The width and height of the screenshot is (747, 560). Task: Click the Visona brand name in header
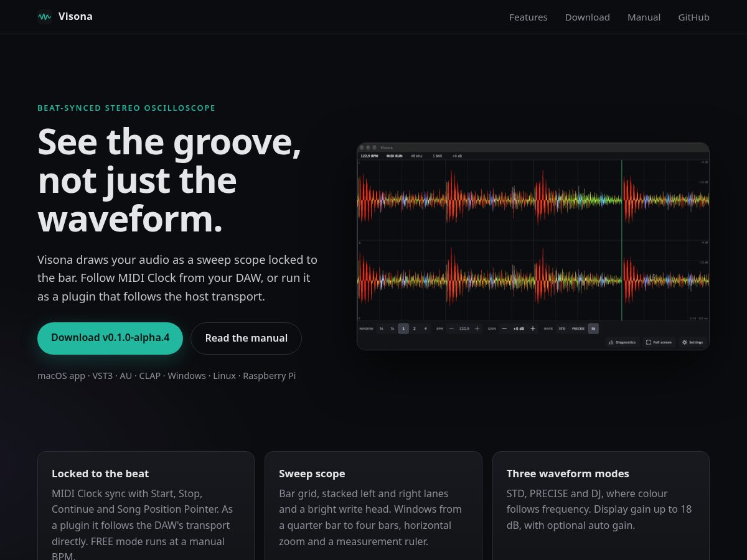tap(75, 17)
